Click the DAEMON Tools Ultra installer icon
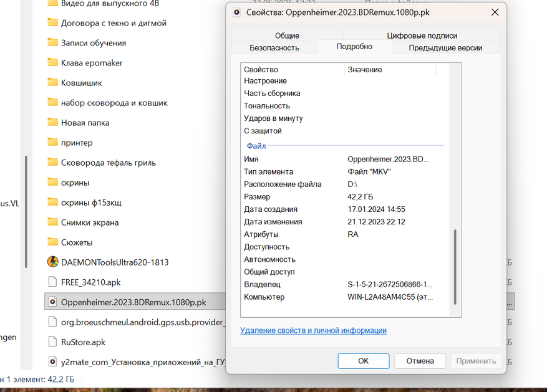The width and height of the screenshot is (547, 392). point(52,262)
